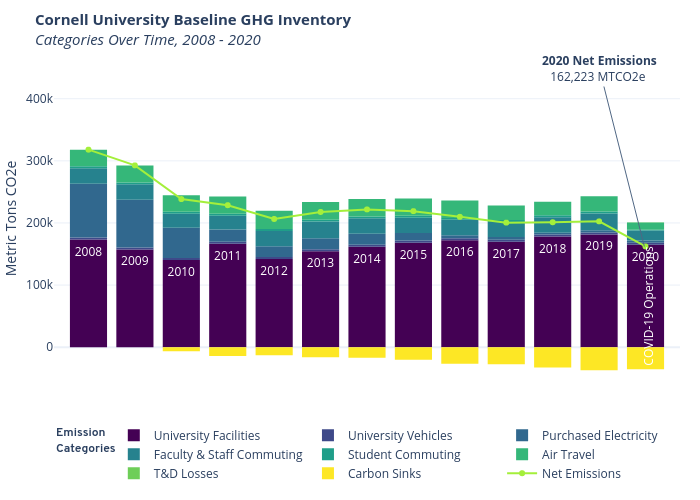
Task: Click the 2009 Purchased Electricity bar segment
Action: coord(135,222)
